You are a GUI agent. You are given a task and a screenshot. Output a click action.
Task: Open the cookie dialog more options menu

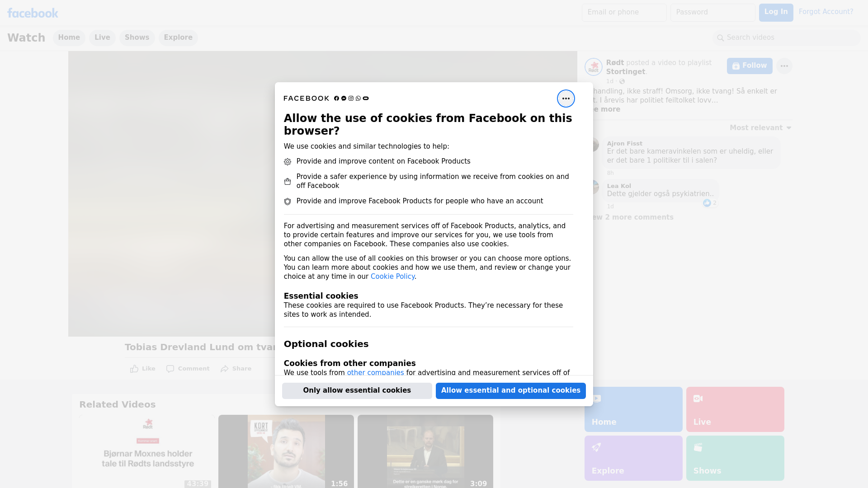click(566, 99)
